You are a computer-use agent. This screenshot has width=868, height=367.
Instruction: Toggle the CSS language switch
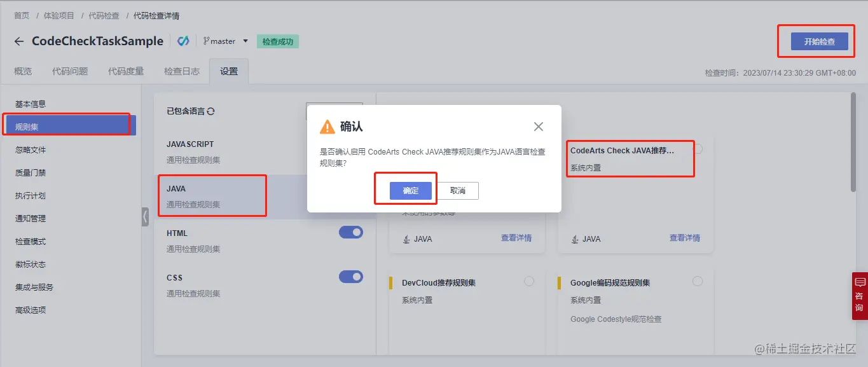point(351,277)
